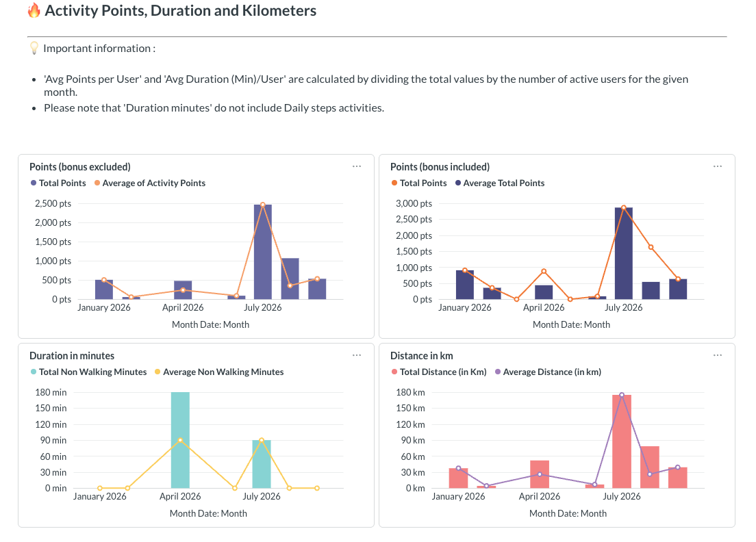Select the April 2026 bar in bonus excluded chart

click(x=183, y=290)
